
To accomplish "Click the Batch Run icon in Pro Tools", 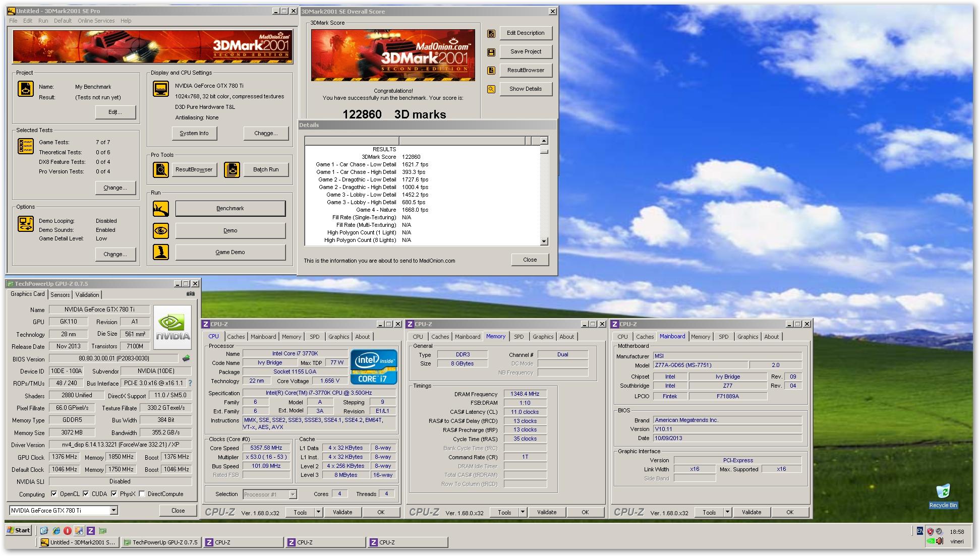I will point(232,170).
